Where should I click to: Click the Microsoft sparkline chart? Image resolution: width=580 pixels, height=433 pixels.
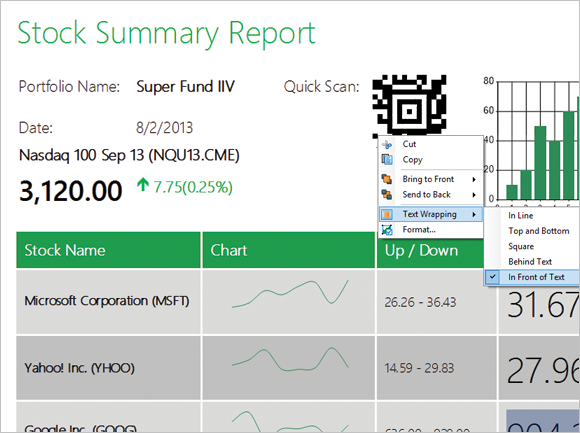(x=290, y=294)
